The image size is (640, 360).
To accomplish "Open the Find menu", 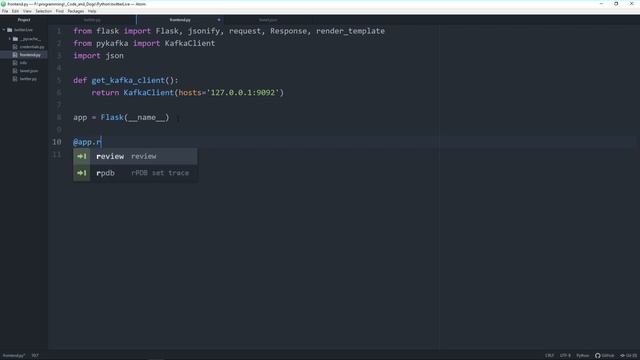I will pos(60,11).
